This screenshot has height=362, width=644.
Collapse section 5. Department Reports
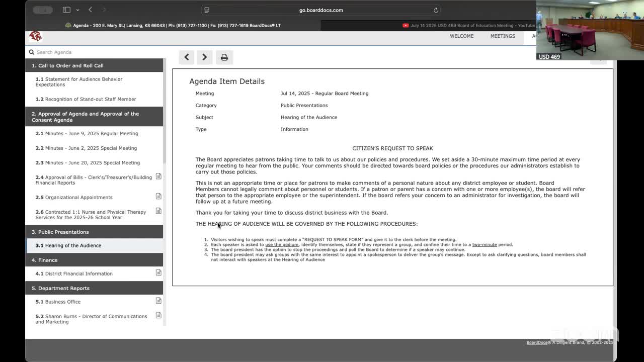(x=95, y=288)
